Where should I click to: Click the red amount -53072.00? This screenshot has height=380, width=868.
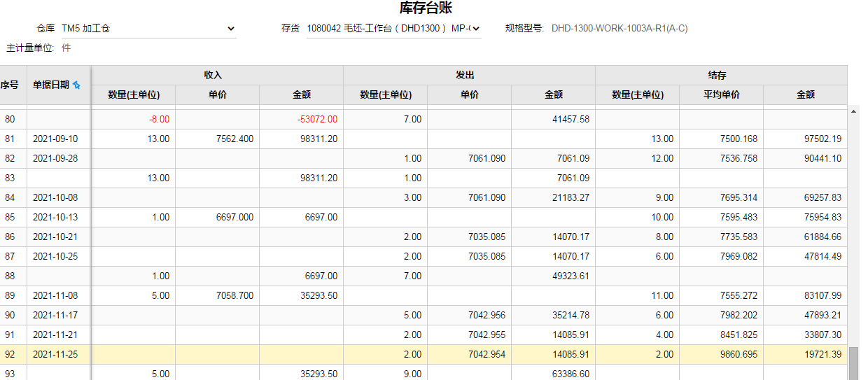(317, 119)
